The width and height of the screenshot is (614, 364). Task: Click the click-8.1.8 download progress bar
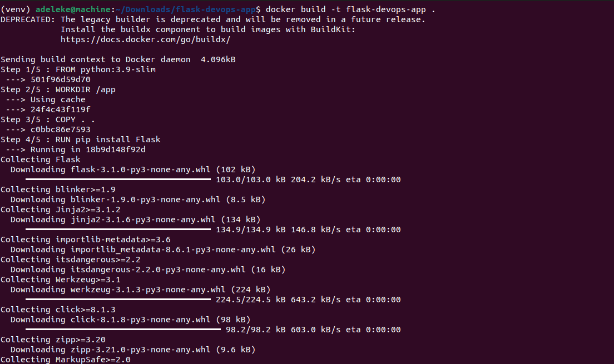123,330
